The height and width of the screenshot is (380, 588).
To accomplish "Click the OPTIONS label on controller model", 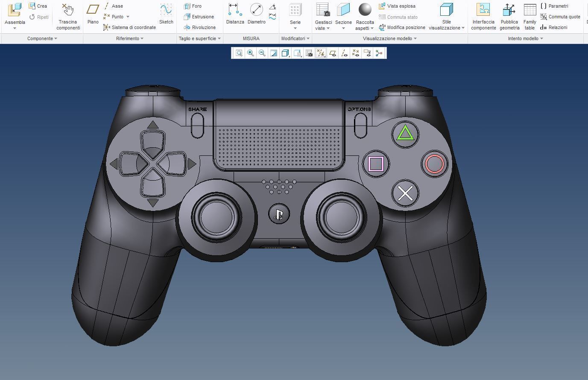I will coord(359,109).
